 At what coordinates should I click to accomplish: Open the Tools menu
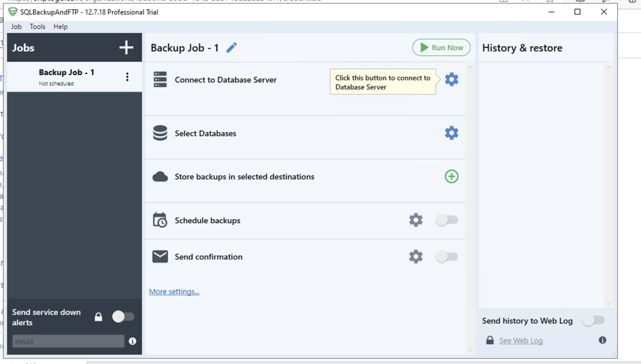(x=37, y=26)
